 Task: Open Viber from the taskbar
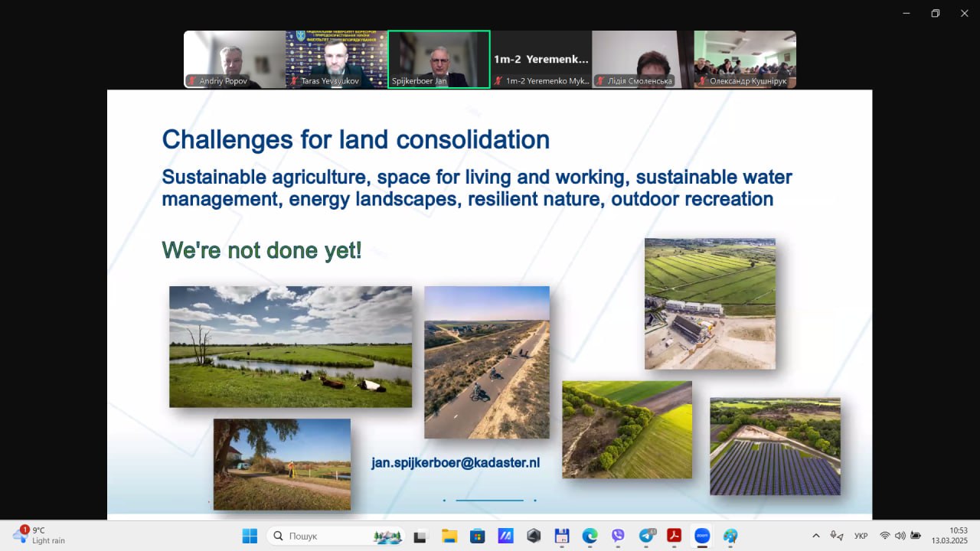[x=618, y=536]
